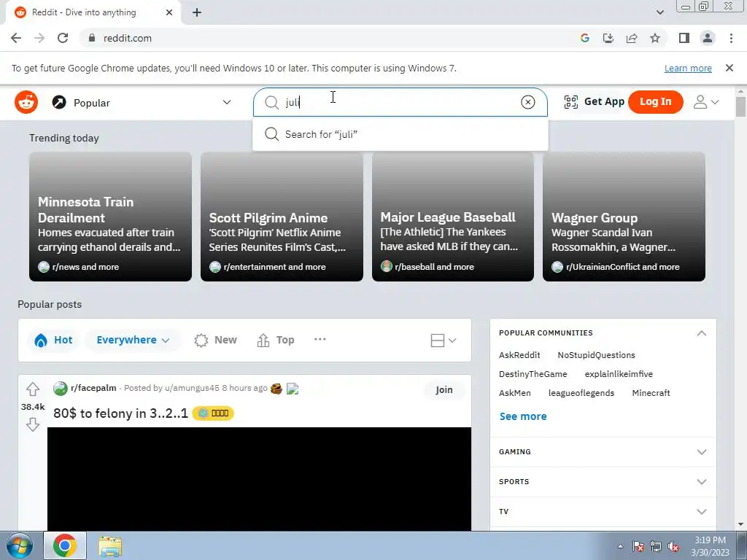Click the Log In button
Image resolution: width=747 pixels, height=560 pixels.
pos(656,102)
